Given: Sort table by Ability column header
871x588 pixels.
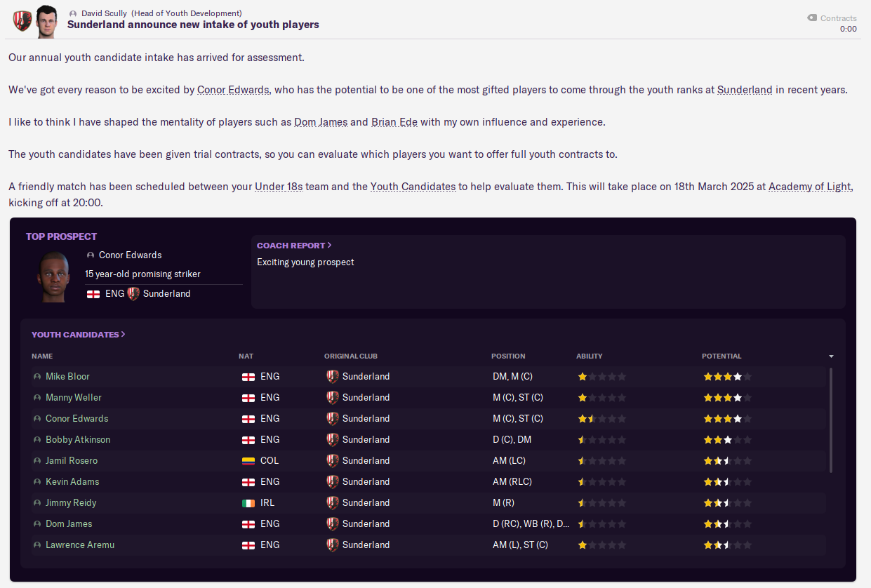Looking at the screenshot, I should click(x=590, y=356).
